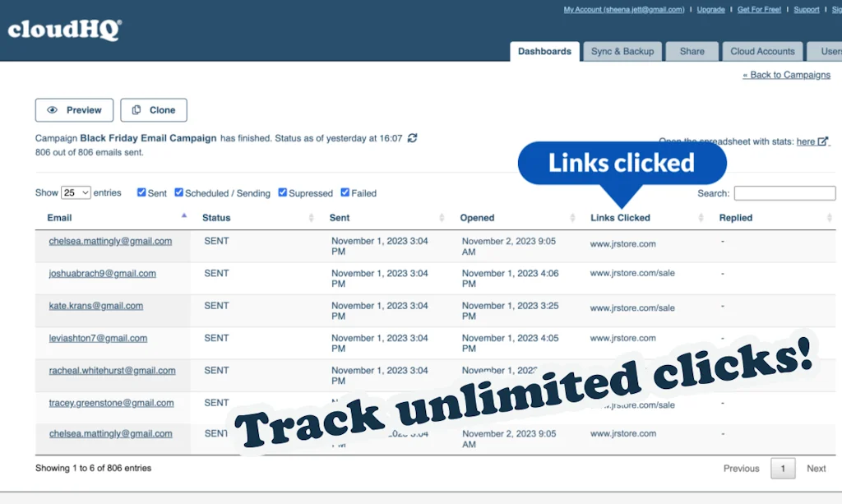This screenshot has width=842, height=504.
Task: Click the sort chevron on the Replied column
Action: [x=828, y=218]
